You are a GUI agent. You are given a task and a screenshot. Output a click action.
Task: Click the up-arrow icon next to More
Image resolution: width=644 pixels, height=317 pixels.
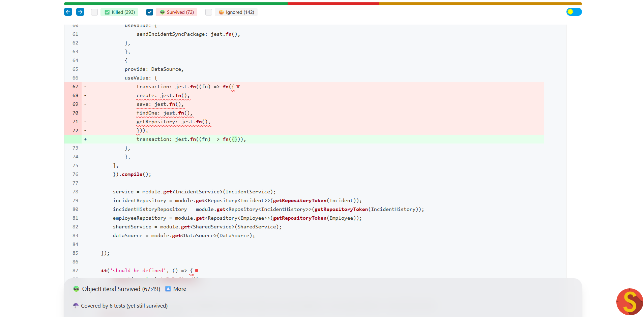point(168,289)
